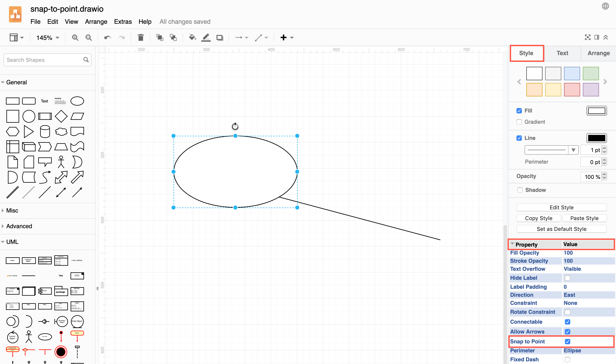
Task: Select the Actor shape from shape library
Action: pyautogui.click(x=61, y=162)
